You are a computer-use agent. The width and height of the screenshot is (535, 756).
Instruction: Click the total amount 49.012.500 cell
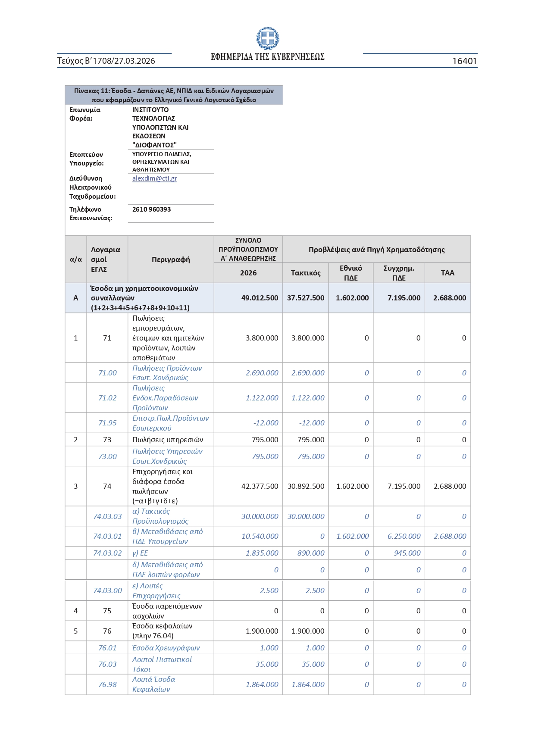click(x=260, y=298)
